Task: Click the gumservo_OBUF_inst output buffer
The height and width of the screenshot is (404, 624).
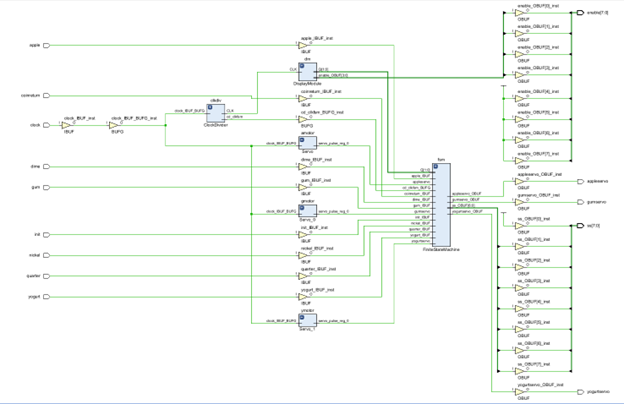Action: (522, 202)
